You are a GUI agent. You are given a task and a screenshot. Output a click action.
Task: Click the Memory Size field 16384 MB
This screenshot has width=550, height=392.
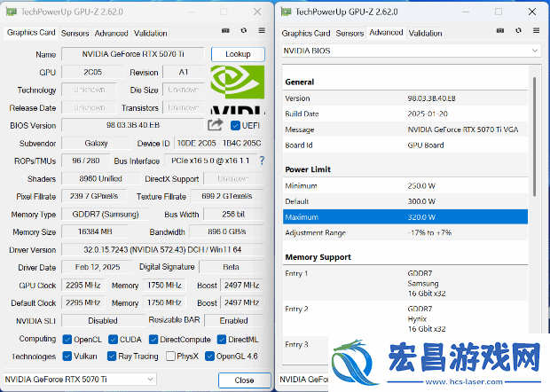(95, 231)
